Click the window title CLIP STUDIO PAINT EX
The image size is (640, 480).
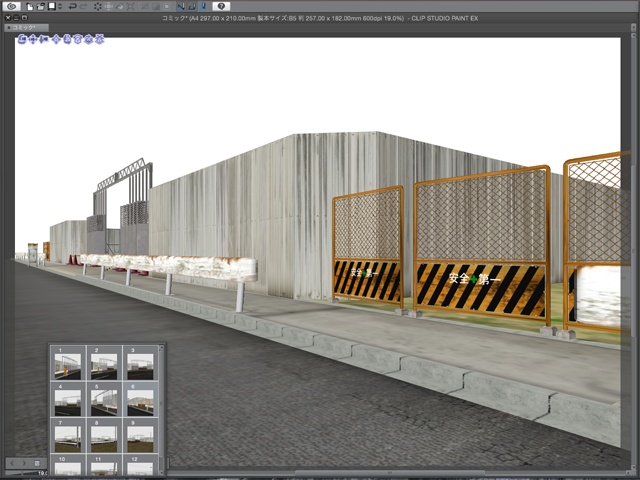pyautogui.click(x=444, y=18)
